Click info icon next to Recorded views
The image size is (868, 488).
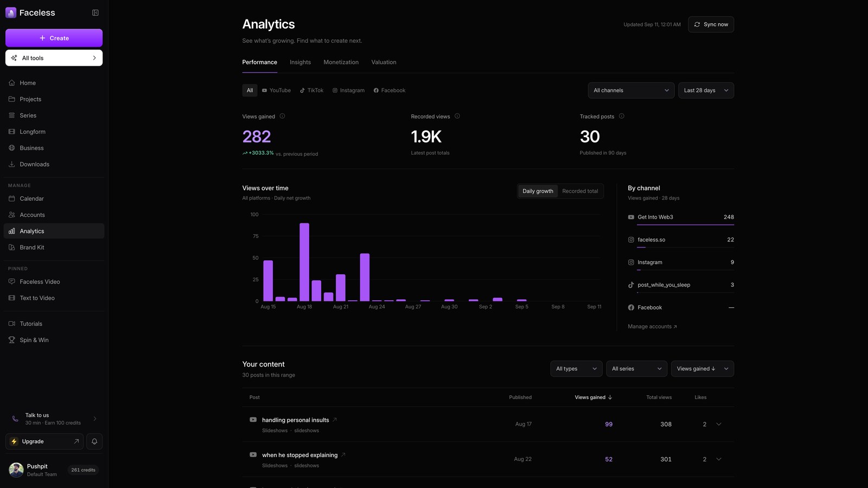pos(457,116)
